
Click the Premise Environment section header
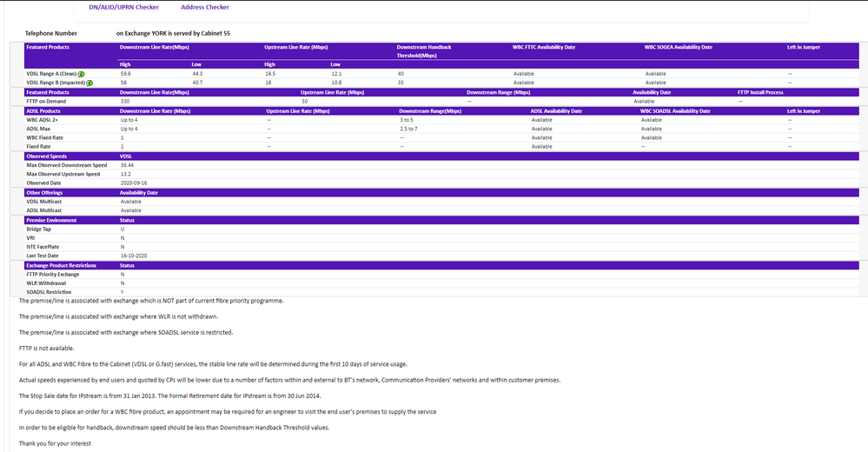click(50, 220)
